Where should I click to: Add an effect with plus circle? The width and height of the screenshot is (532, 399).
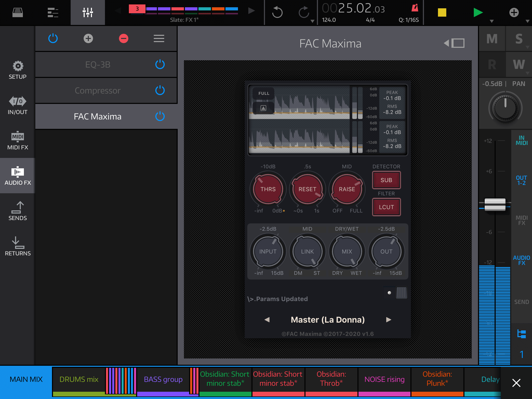pos(88,38)
